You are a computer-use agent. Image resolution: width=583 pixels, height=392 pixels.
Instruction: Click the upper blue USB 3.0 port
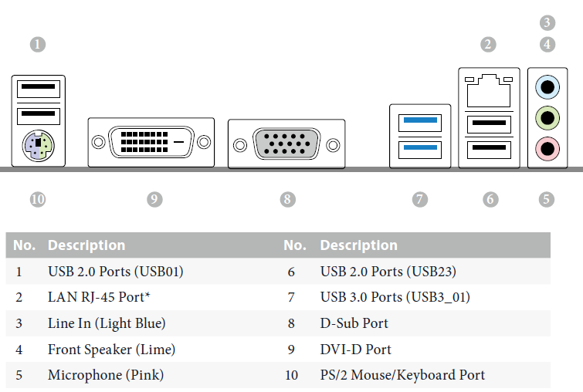point(420,123)
